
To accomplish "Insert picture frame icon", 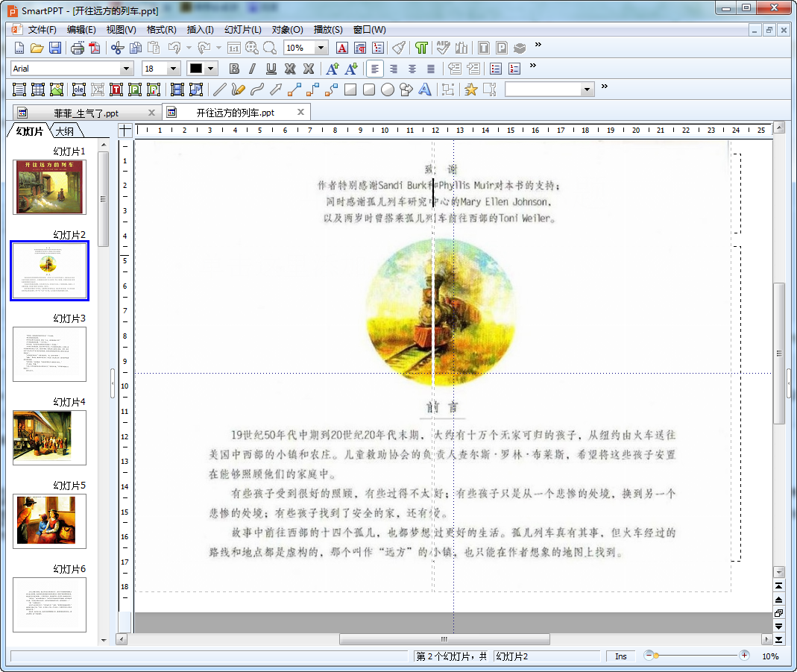I will (x=57, y=90).
